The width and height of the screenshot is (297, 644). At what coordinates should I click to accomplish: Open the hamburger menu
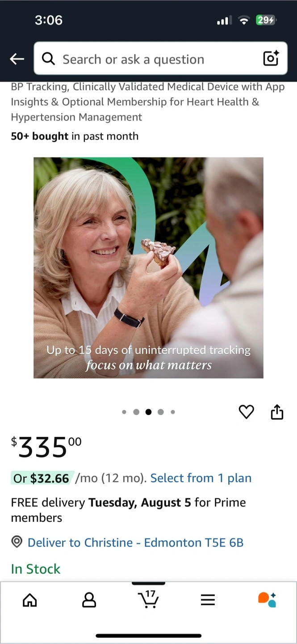click(x=208, y=600)
